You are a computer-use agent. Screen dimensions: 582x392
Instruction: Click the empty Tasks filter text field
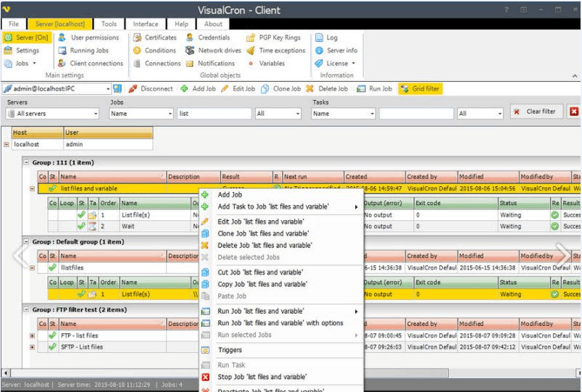[417, 114]
